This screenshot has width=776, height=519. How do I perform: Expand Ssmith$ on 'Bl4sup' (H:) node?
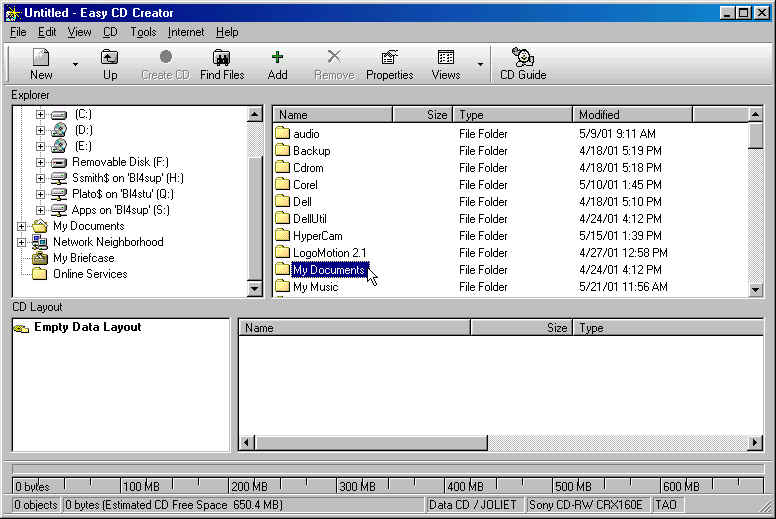(41, 178)
